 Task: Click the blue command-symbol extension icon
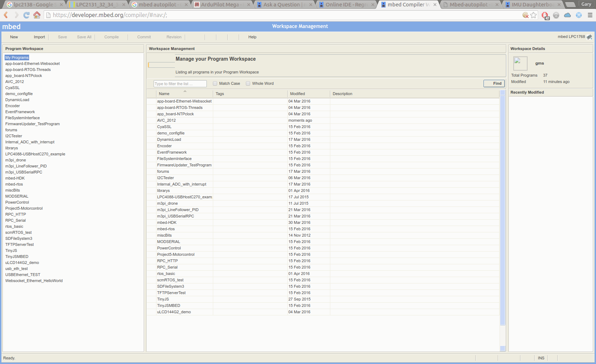tap(579, 15)
